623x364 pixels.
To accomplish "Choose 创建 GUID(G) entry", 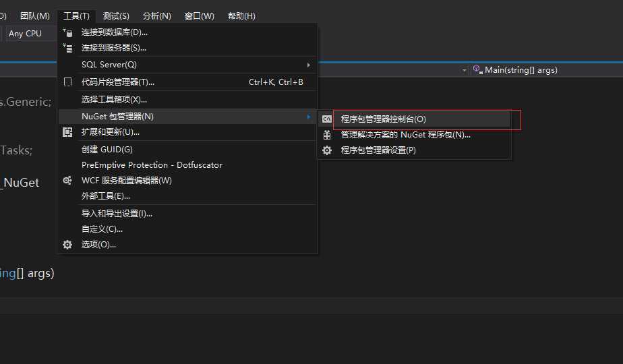I will coord(187,150).
